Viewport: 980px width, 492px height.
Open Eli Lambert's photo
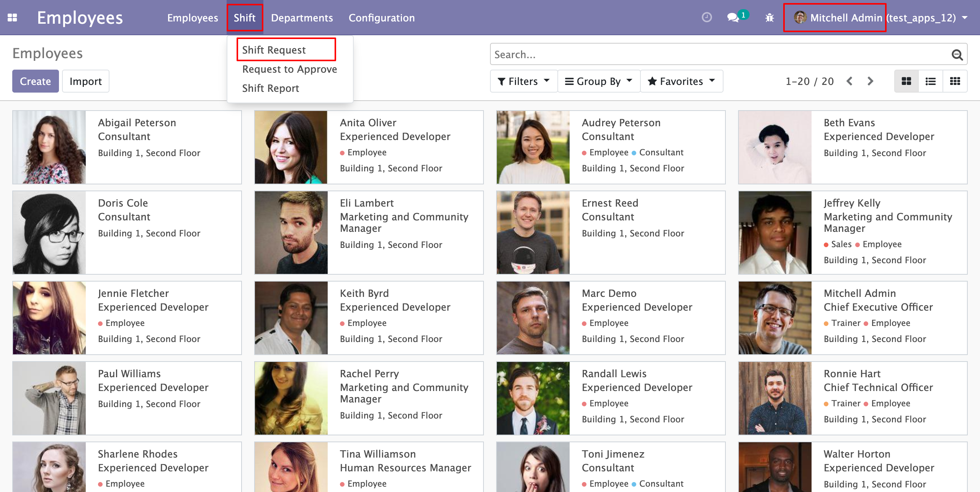[291, 233]
